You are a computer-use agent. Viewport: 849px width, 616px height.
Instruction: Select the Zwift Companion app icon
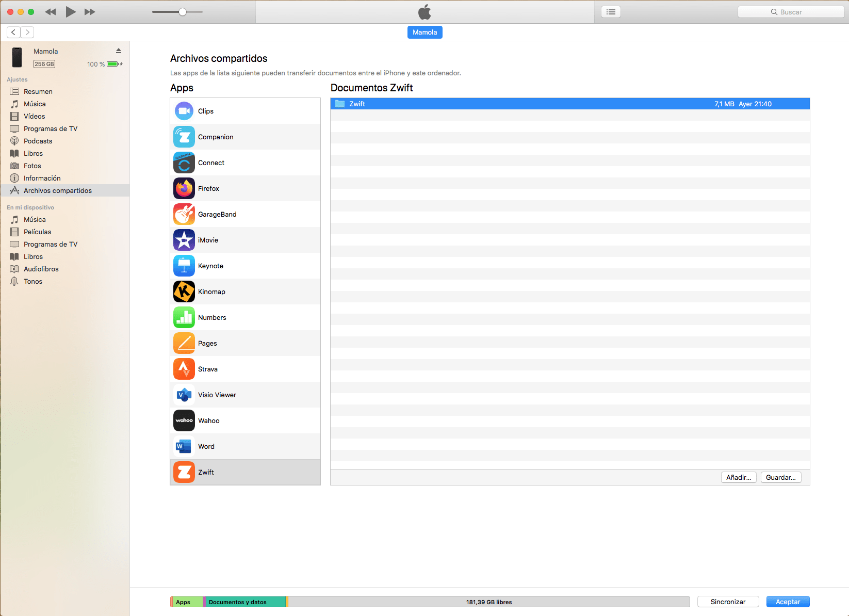click(184, 137)
